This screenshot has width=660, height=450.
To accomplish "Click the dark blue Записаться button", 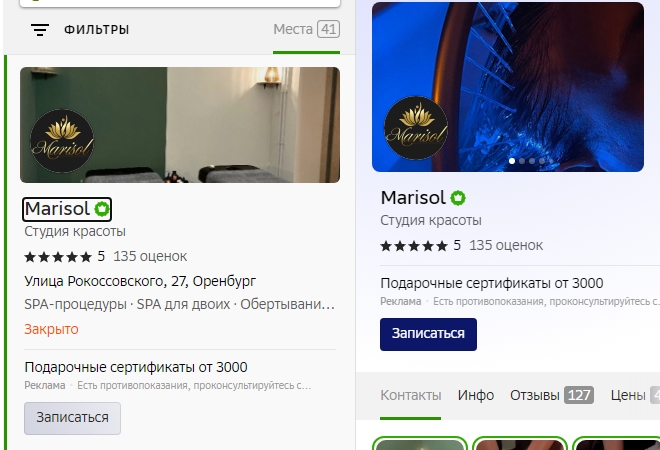I will click(428, 334).
